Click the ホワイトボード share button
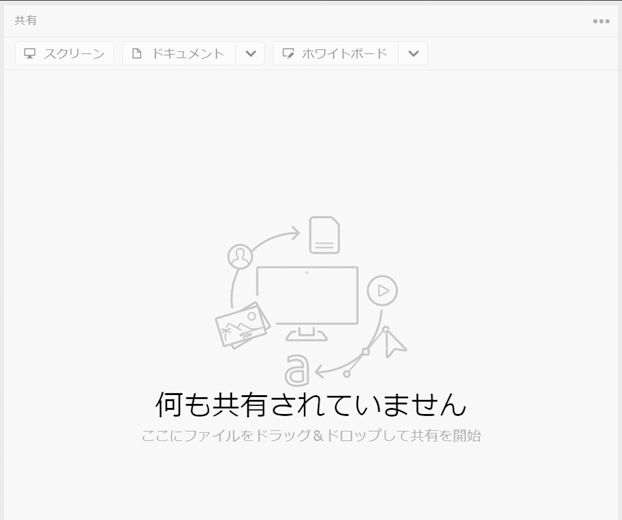The height and width of the screenshot is (520, 622). (x=336, y=53)
